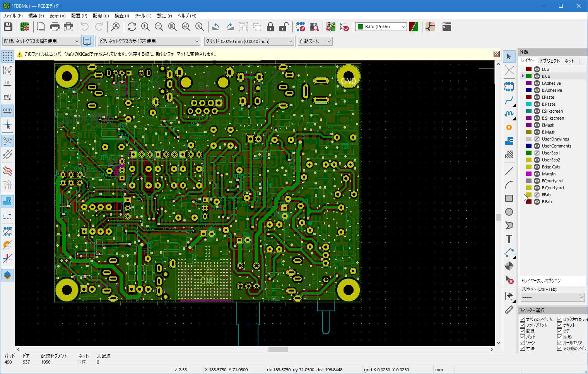Image resolution: width=588 pixels, height=374 pixels.
Task: Select the Route tracks tool
Action: point(509,101)
